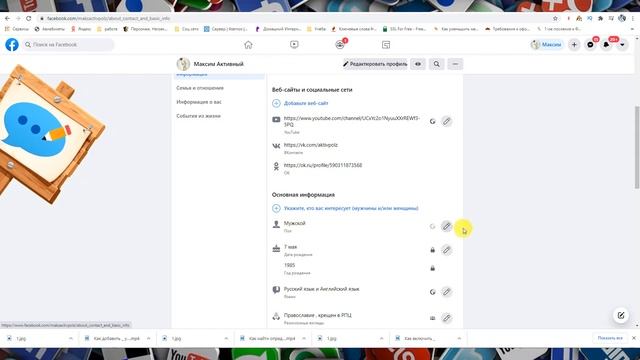This screenshot has width=640, height=360.
Task: Click the browser back arrow
Action: (7, 18)
